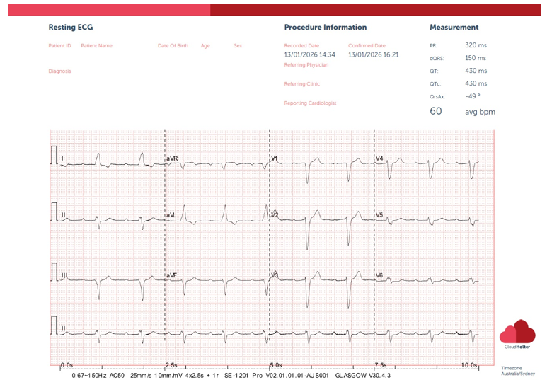552x392 pixels.
Task: Click the Patient Name field
Action: 96,46
